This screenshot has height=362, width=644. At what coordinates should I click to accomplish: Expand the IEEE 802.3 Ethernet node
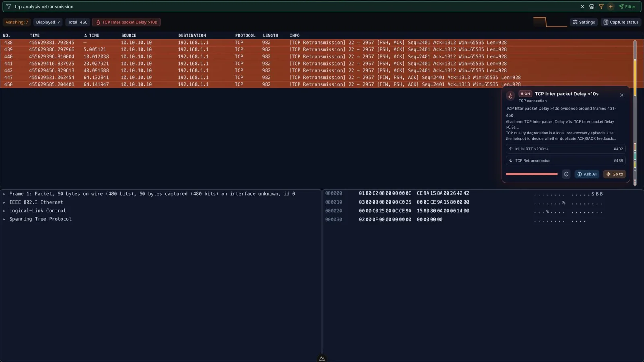click(4, 202)
